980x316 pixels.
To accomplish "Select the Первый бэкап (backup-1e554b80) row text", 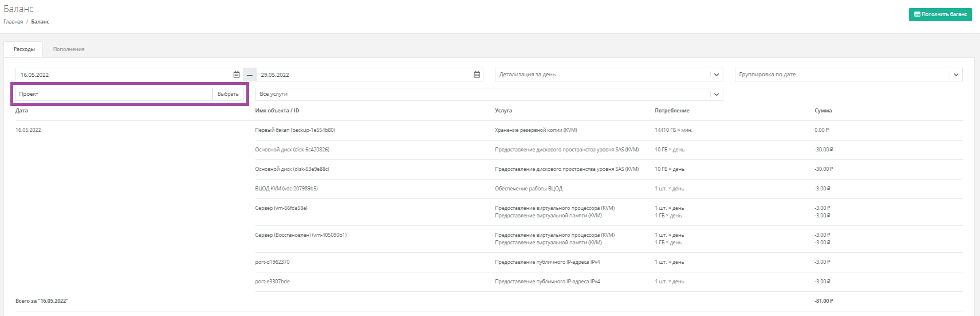I will point(295,130).
